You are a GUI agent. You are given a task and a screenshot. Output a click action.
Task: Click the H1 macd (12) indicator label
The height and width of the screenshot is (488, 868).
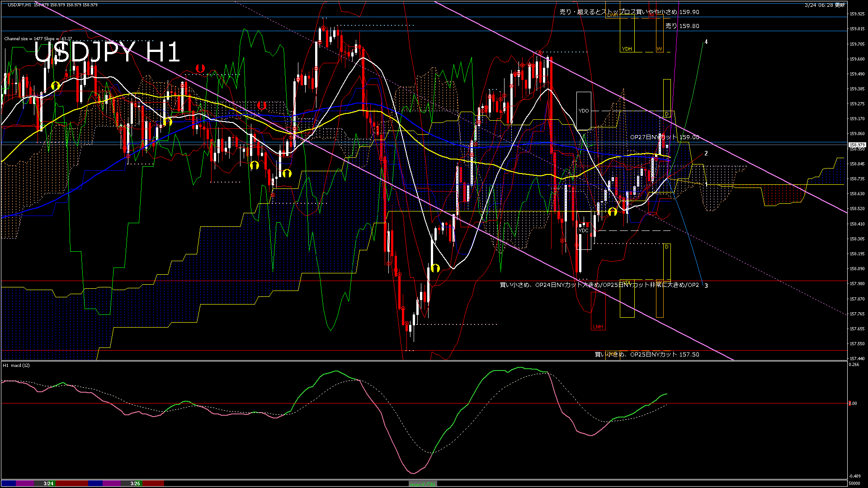[16, 365]
